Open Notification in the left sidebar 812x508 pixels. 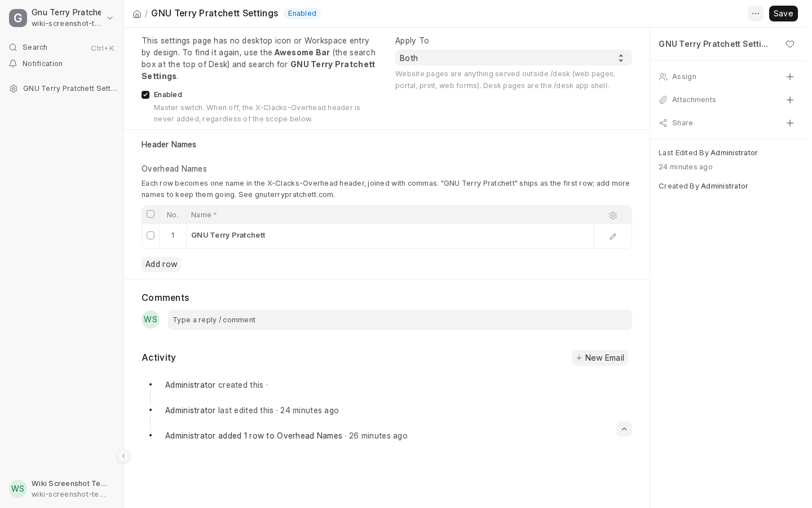tap(62, 64)
